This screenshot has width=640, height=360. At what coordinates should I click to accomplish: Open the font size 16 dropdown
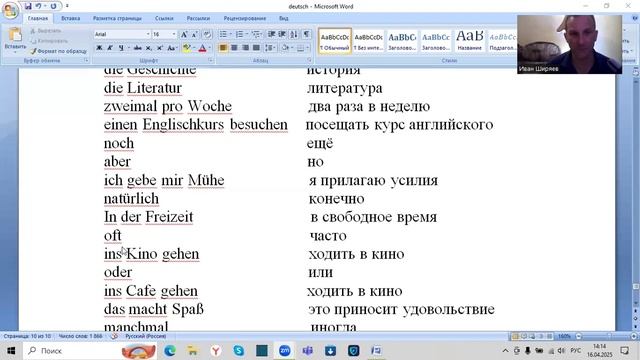174,34
